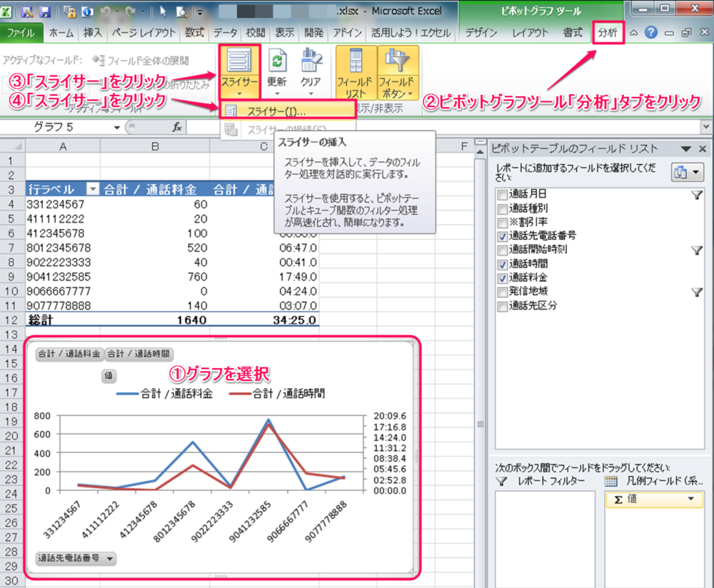Click the filter icon beside 通話月日
The height and width of the screenshot is (588, 714).
tap(697, 195)
